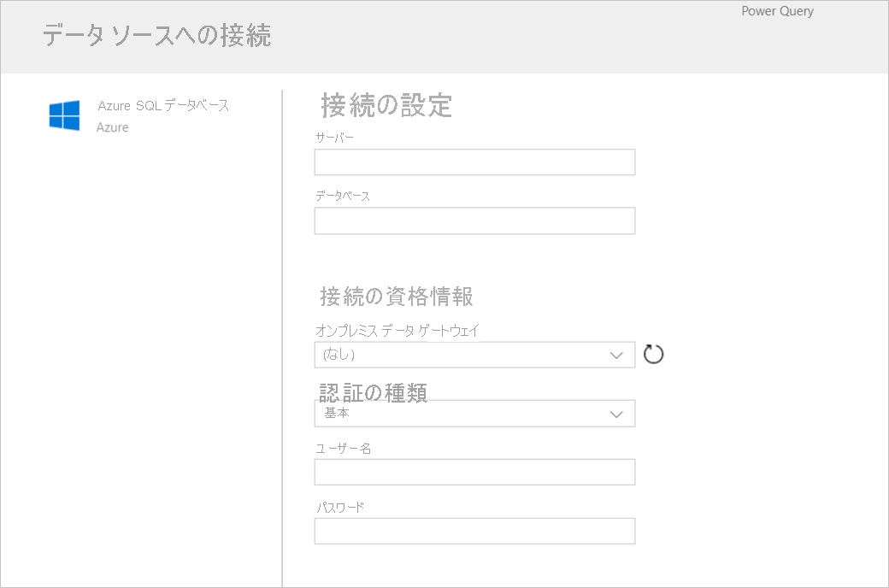The height and width of the screenshot is (588, 889).
Task: Click inside the サーバー input field
Action: pos(474,162)
